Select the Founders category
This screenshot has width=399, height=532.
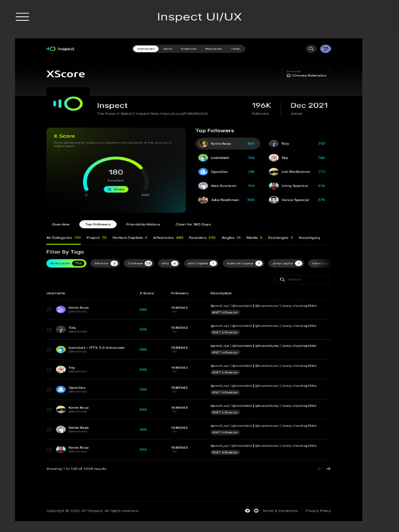tap(202, 238)
